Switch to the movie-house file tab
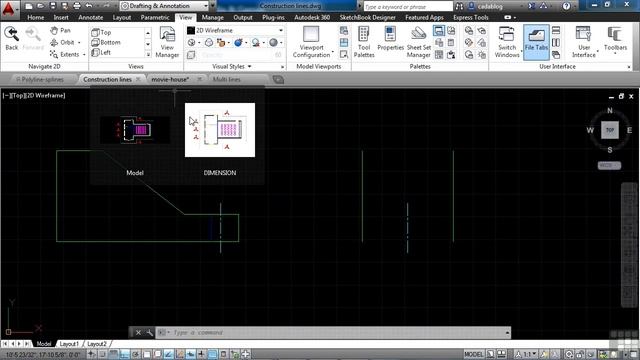This screenshot has height=360, width=640. (170, 80)
